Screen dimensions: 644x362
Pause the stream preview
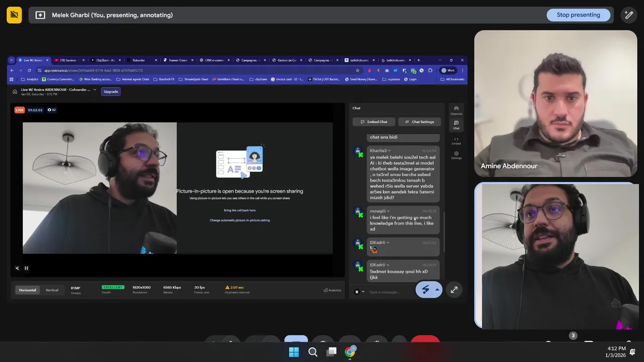pos(26,268)
